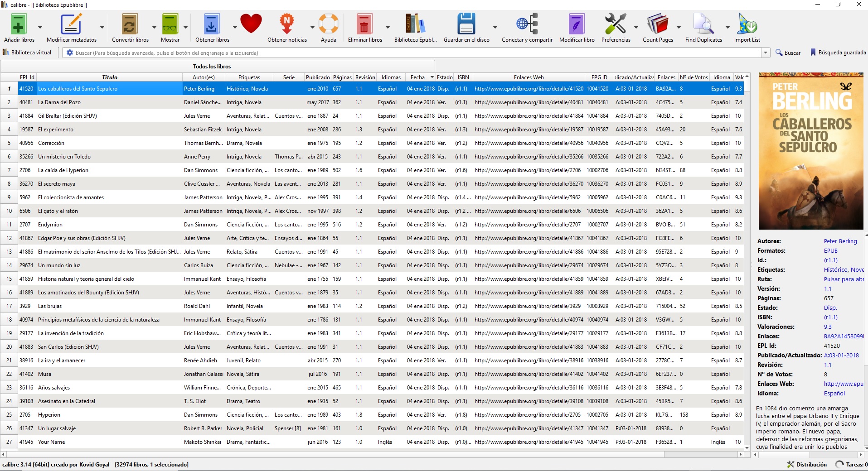Viewport: 868px width, 471px height.
Task: Expand Modificar metadatos dropdown arrow
Action: pyautogui.click(x=102, y=27)
